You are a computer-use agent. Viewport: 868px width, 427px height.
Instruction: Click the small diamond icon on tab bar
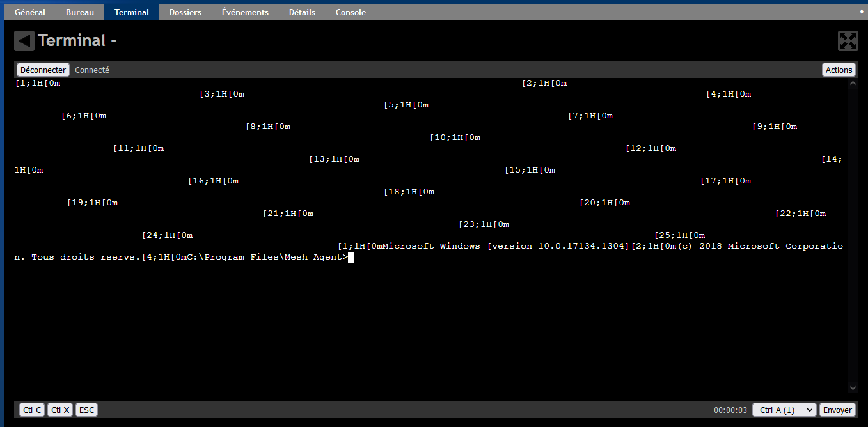860,12
